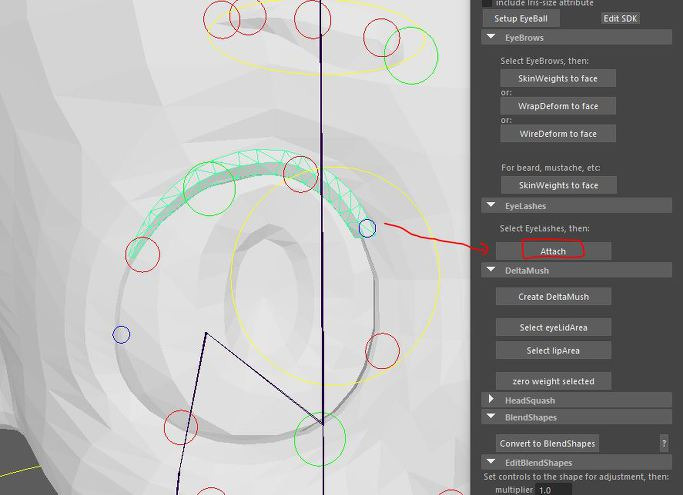
Task: Click Select eyeLidArea
Action: tap(553, 327)
